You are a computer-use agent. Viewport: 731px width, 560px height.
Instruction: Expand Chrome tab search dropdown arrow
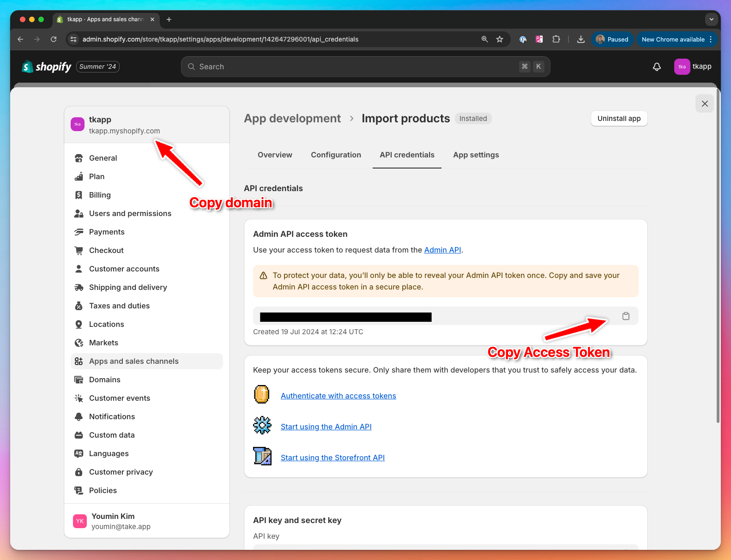[x=711, y=19]
